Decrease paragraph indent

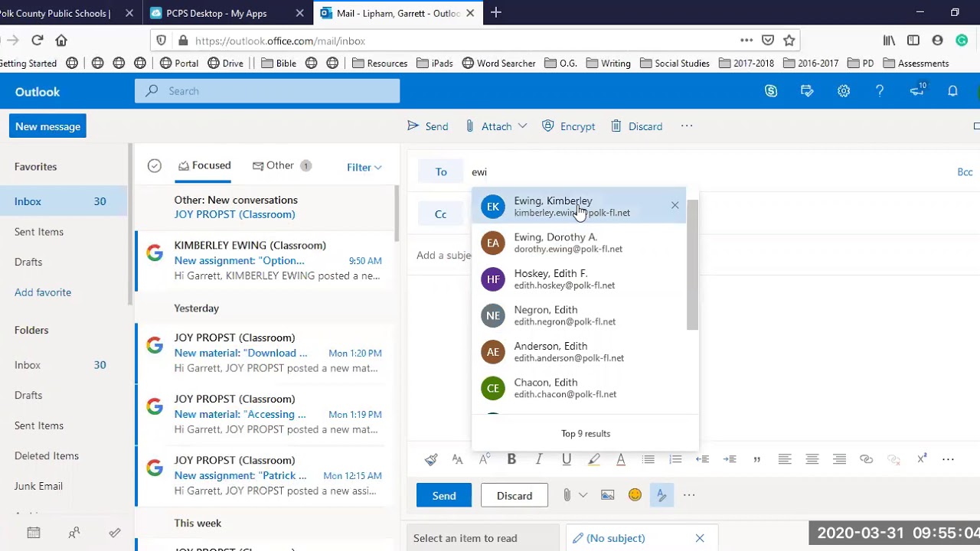(702, 459)
